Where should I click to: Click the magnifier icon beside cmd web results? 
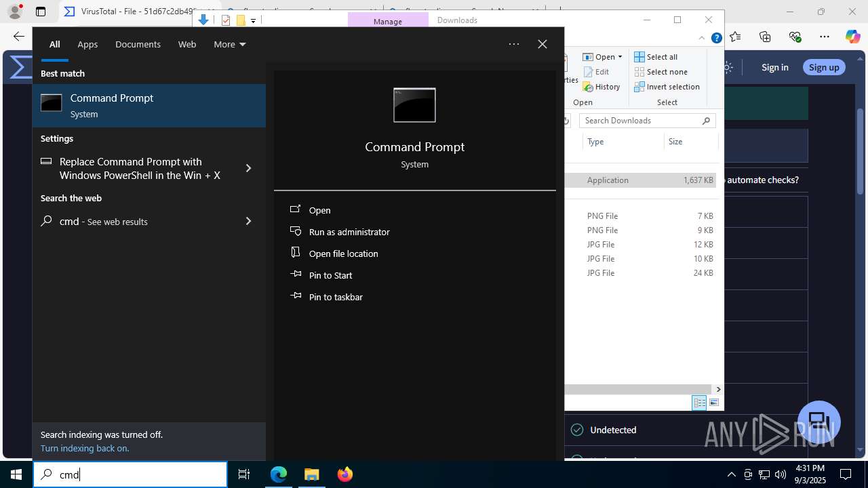46,221
